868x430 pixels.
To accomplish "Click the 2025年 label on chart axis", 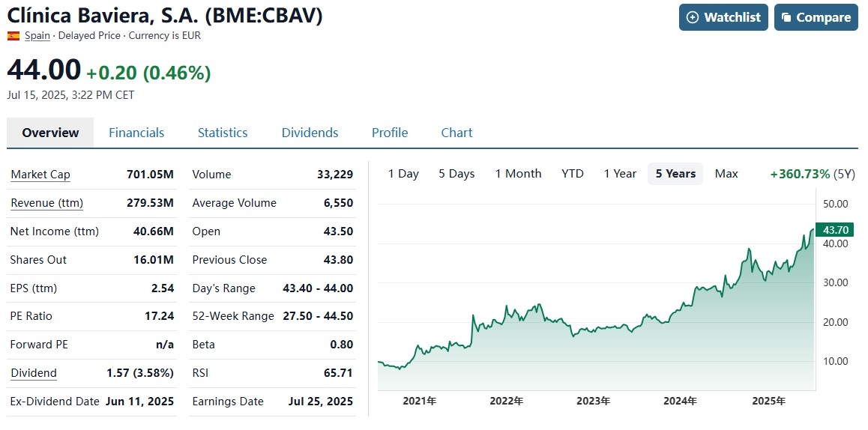I will [x=768, y=402].
